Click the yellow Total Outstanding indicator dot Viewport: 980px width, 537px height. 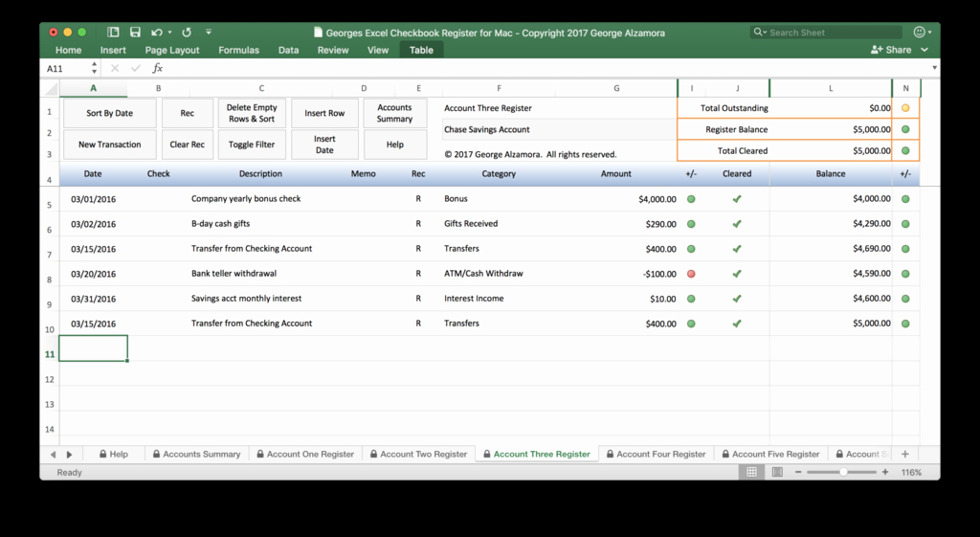click(905, 108)
